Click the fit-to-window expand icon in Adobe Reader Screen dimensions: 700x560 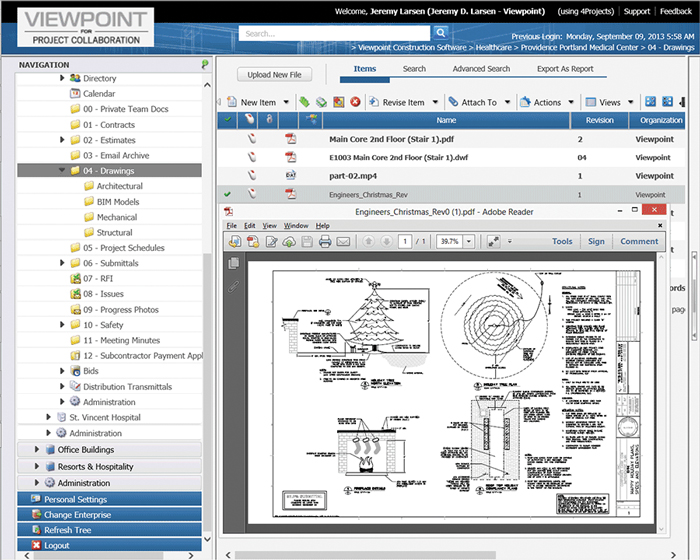tap(493, 242)
